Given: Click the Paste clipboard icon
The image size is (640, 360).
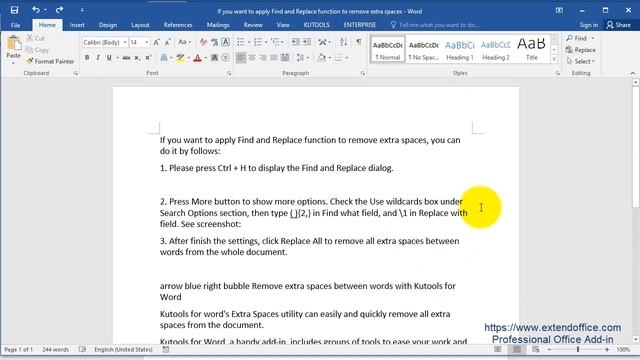Looking at the screenshot, I should (13, 43).
